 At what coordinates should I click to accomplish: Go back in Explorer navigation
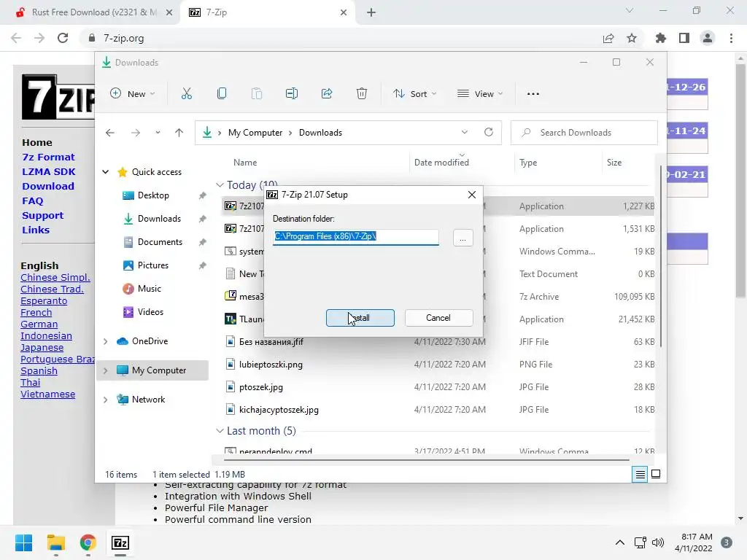(110, 133)
